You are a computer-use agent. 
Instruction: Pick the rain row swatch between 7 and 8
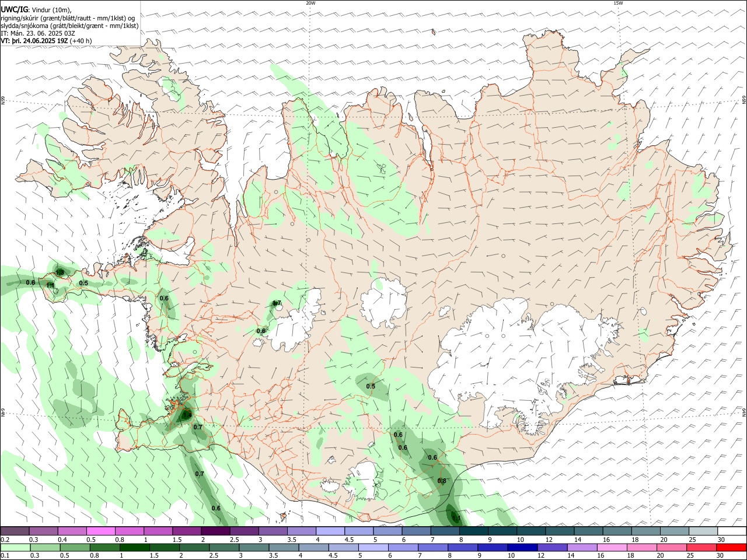[432, 547]
